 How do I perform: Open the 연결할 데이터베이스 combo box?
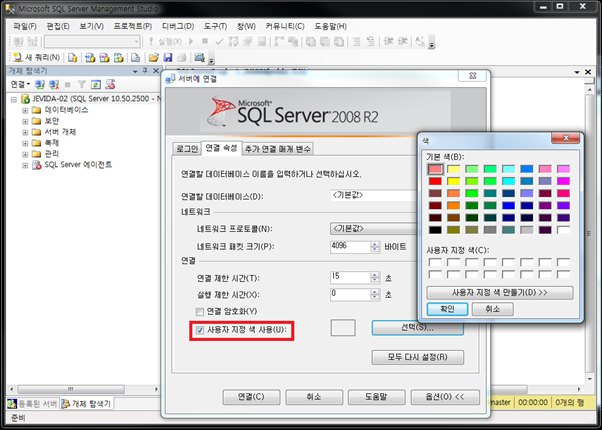(373, 195)
